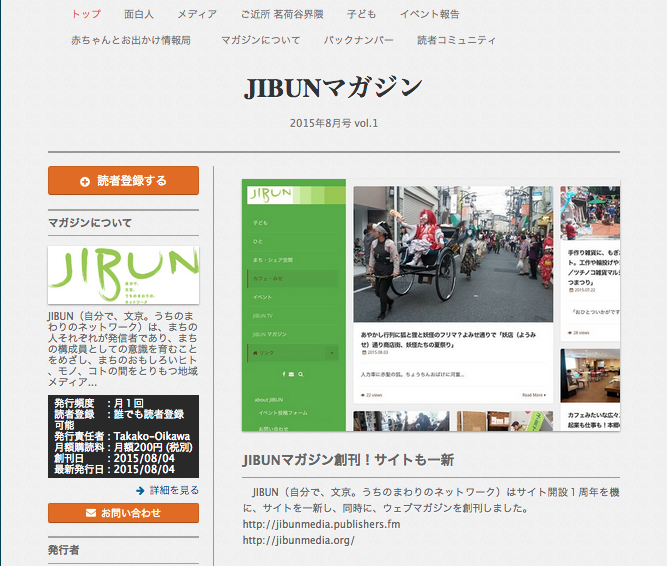Open the イベント報告 page
The width and height of the screenshot is (667, 566).
429,14
